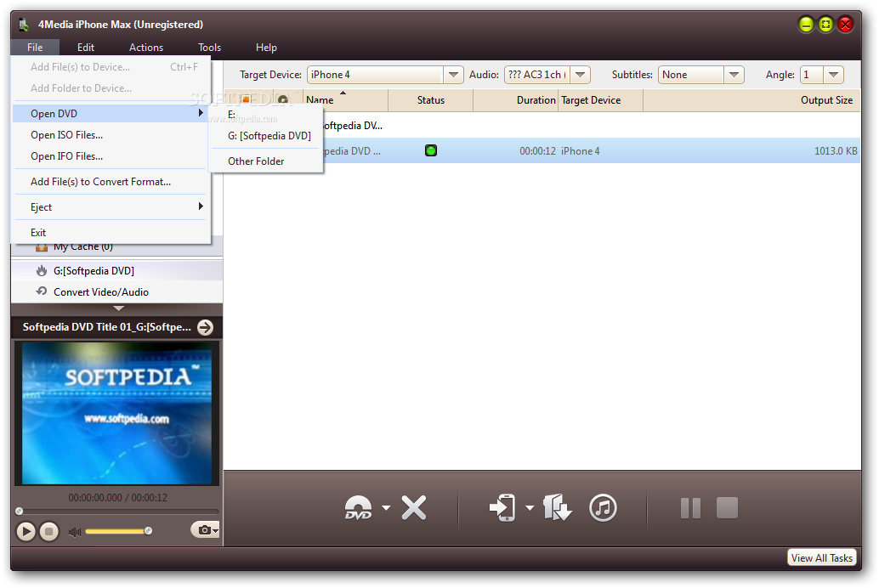Open the Angle dropdown
This screenshot has height=588, width=879.
coord(833,75)
